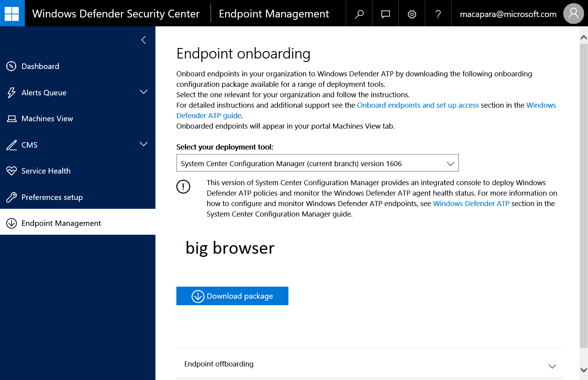
Task: Click the Preferences setup wrench icon
Action: coord(12,197)
